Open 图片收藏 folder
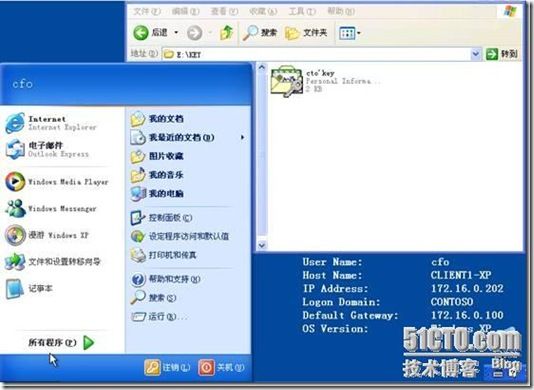534x390 pixels. pos(157,156)
